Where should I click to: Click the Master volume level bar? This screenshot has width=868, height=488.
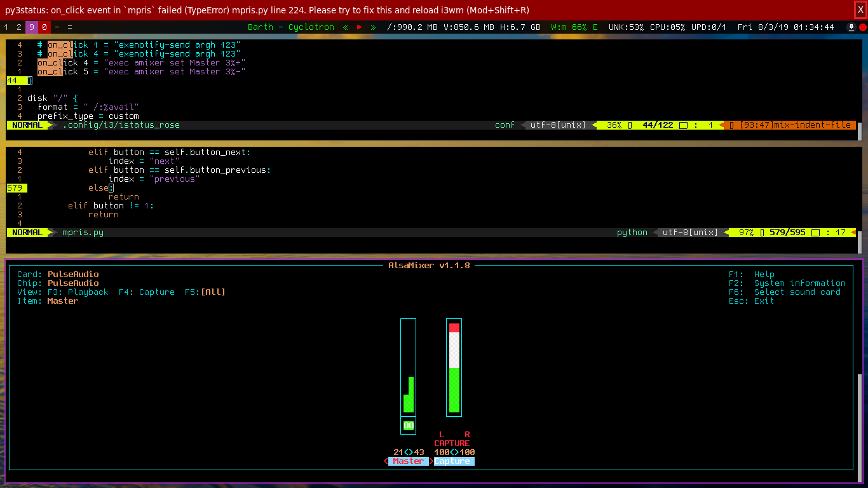[x=409, y=367]
